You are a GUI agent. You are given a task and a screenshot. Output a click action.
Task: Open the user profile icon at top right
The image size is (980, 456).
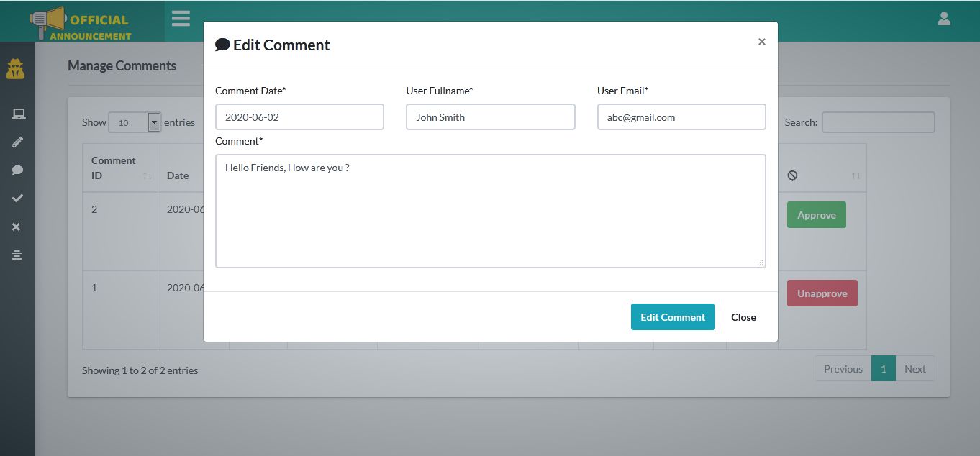coord(943,18)
